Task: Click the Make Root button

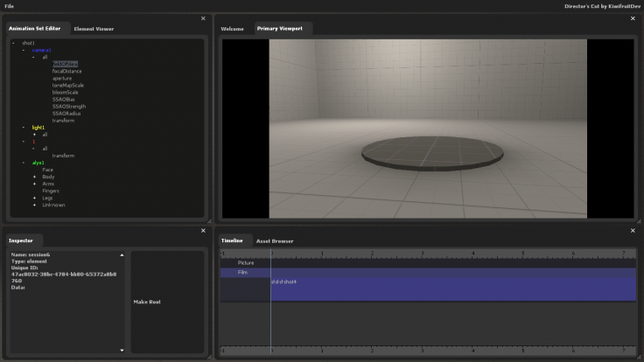Action: click(x=165, y=302)
